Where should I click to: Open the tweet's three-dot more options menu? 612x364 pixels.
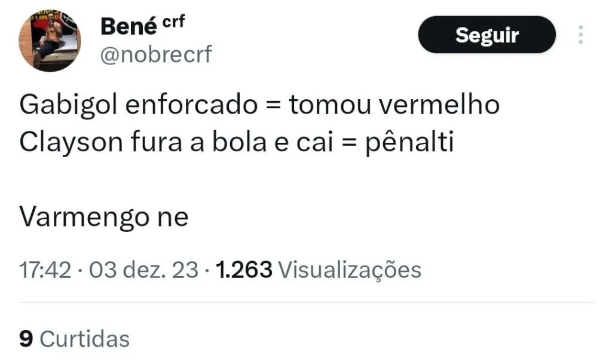[x=580, y=35]
